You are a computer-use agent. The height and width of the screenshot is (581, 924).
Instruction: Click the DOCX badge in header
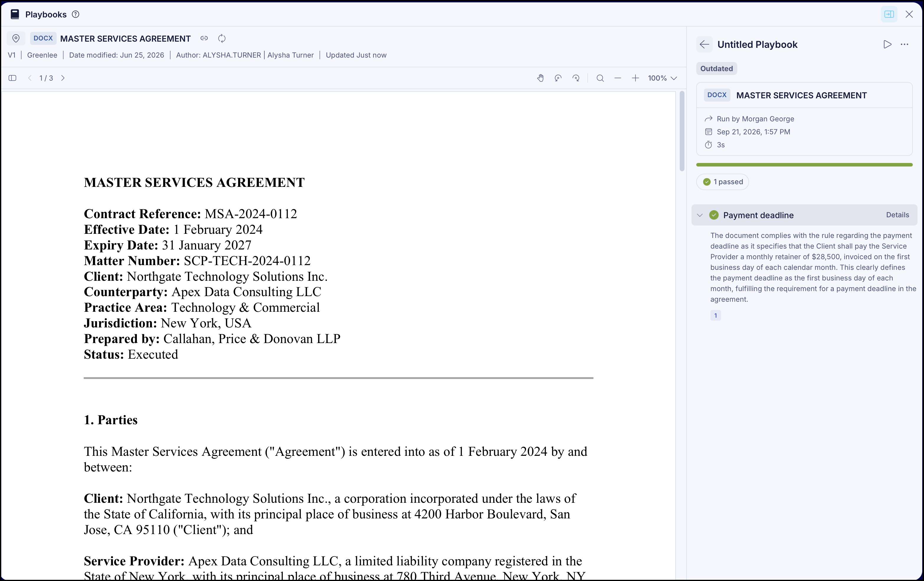click(x=43, y=38)
